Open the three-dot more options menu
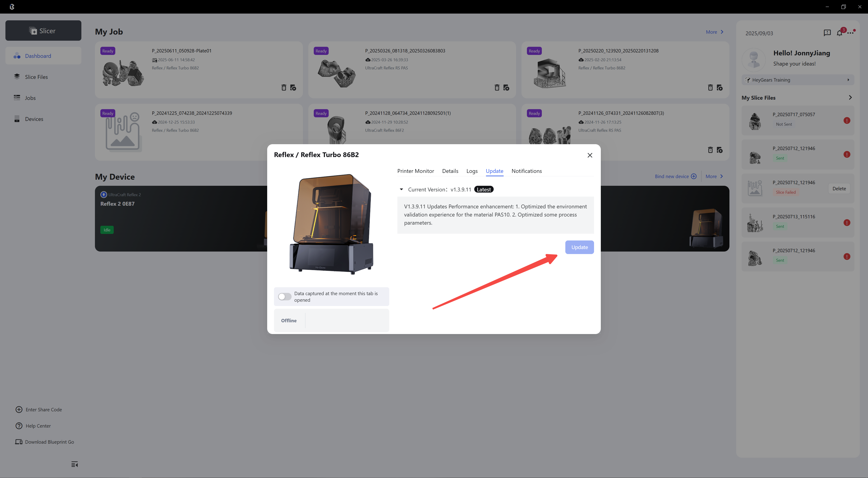Screen dimensions: 868x478 click(850, 33)
